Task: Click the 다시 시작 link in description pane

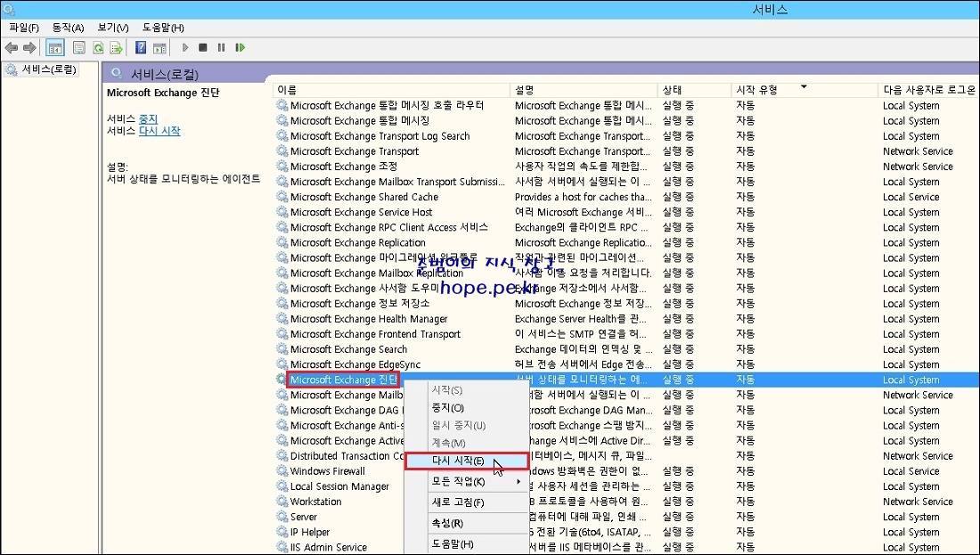Action: tap(159, 131)
